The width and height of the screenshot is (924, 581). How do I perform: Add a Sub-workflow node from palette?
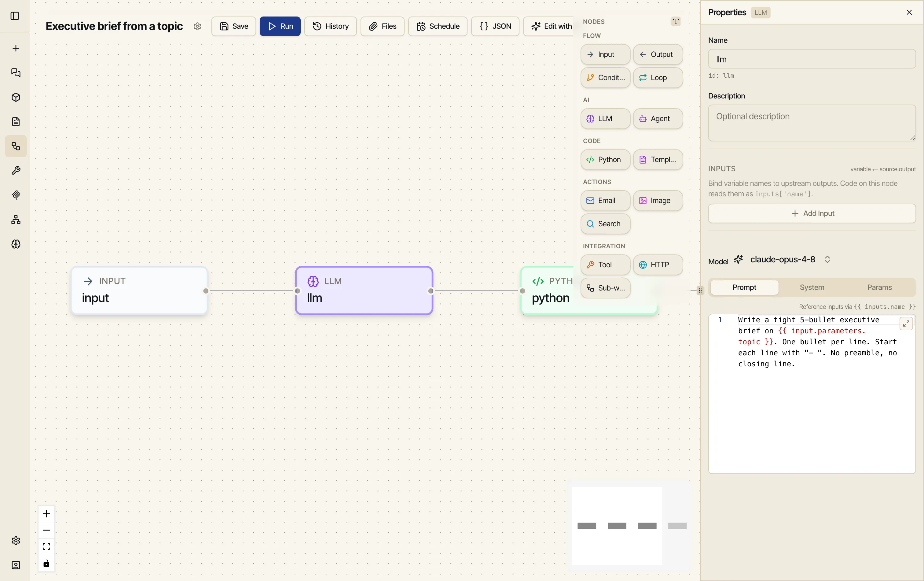coord(605,288)
